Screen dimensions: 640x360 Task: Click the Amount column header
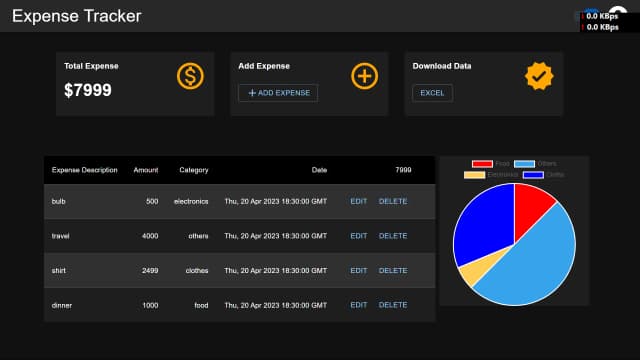tap(146, 170)
